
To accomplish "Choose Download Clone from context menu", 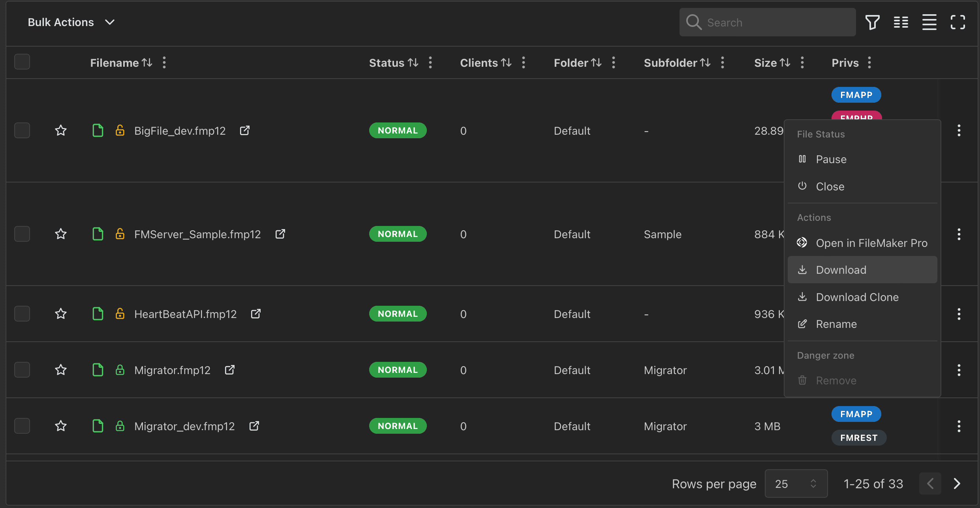I will click(857, 297).
